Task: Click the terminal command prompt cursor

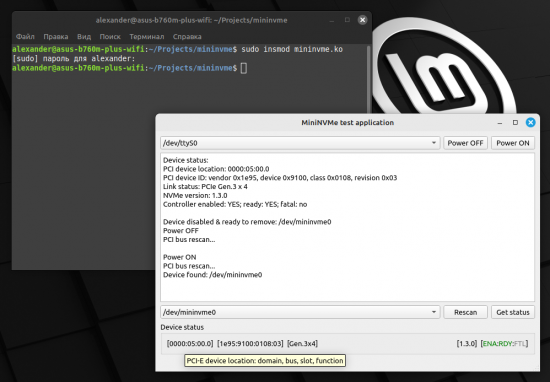Action: coord(244,68)
